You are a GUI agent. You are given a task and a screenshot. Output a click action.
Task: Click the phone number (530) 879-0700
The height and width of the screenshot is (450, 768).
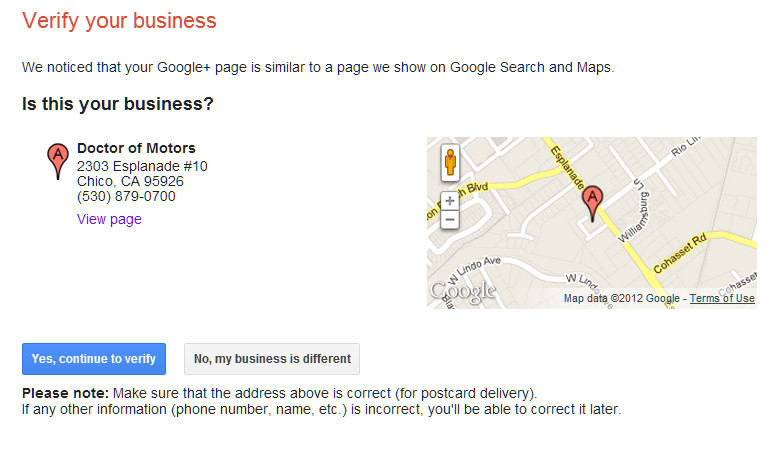pos(126,196)
